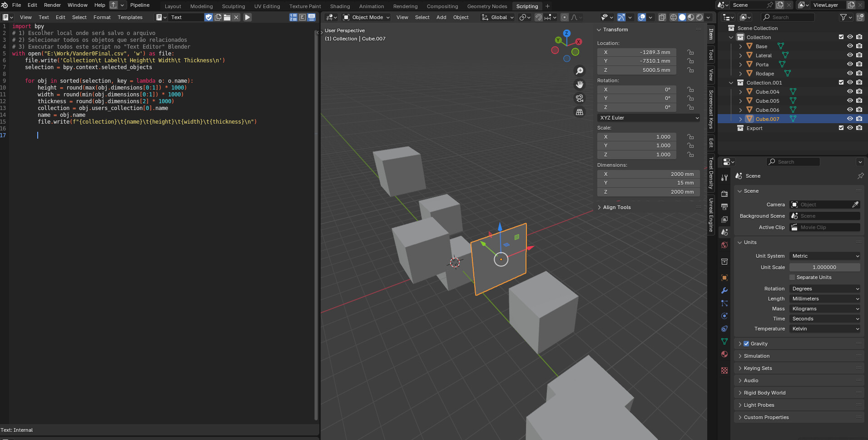Viewport: 868px width, 440px height.
Task: Open View Layer properties tab icon
Action: click(724, 220)
